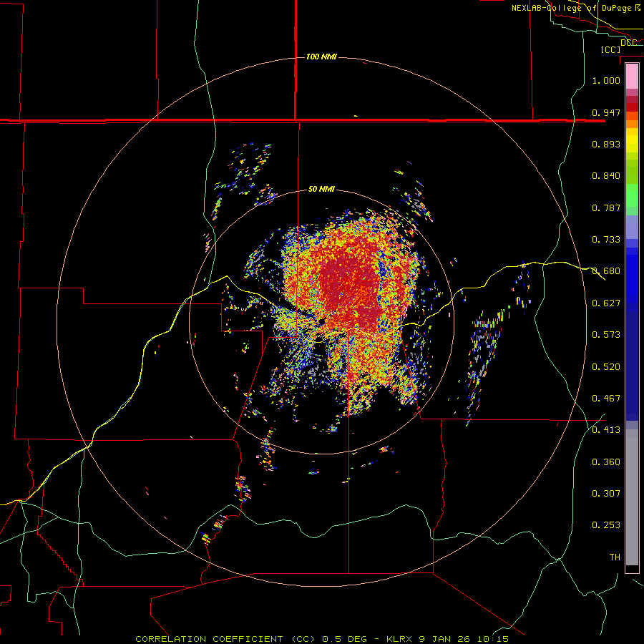Click the light green segment of the color bar
This screenshot has width=644, height=644.
pyautogui.click(x=632, y=195)
